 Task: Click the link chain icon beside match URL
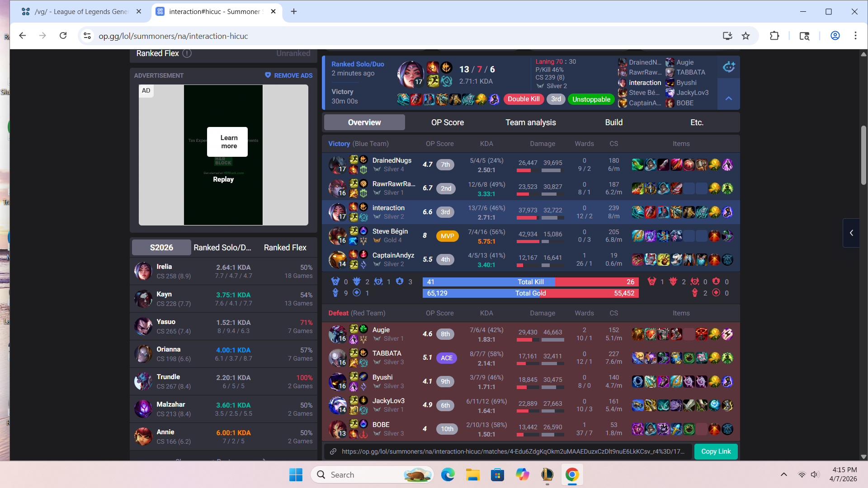333,451
